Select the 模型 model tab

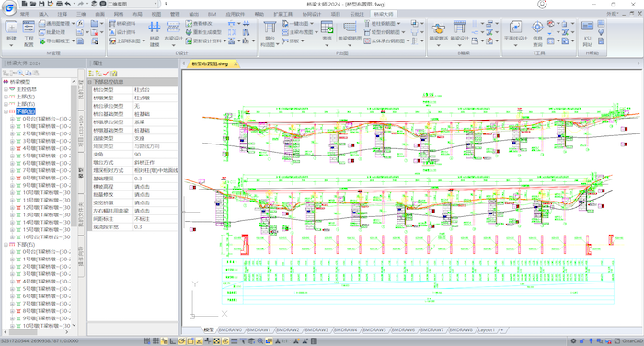[209, 330]
